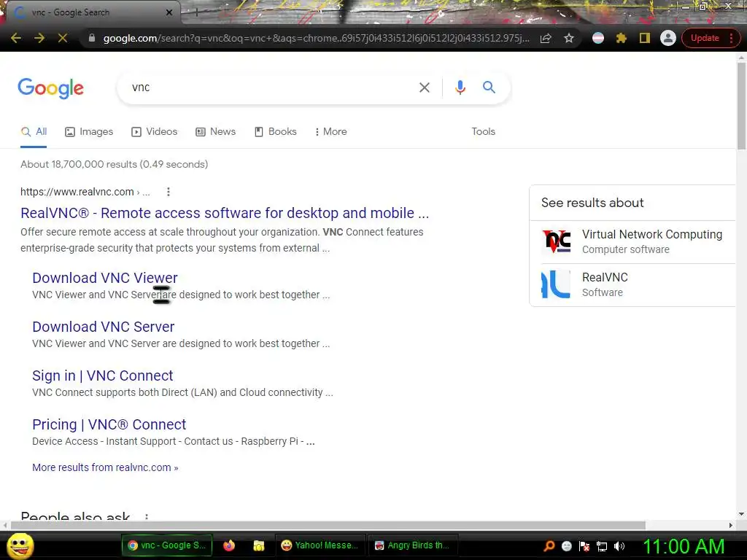The height and width of the screenshot is (560, 747).
Task: Click the flag tray icon with red X
Action: (584, 546)
